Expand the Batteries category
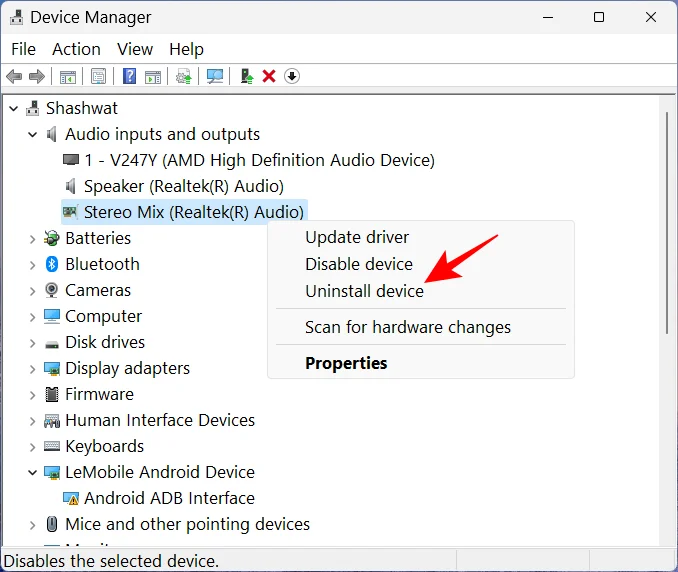The width and height of the screenshot is (678, 572). coord(32,239)
